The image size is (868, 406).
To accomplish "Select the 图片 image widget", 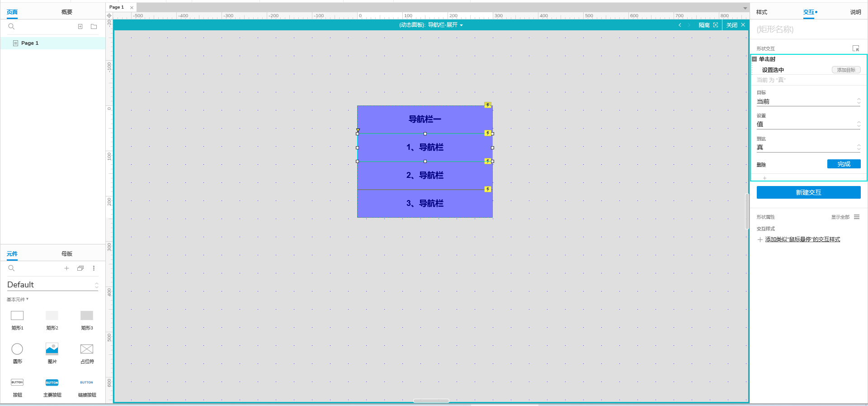I will (52, 349).
